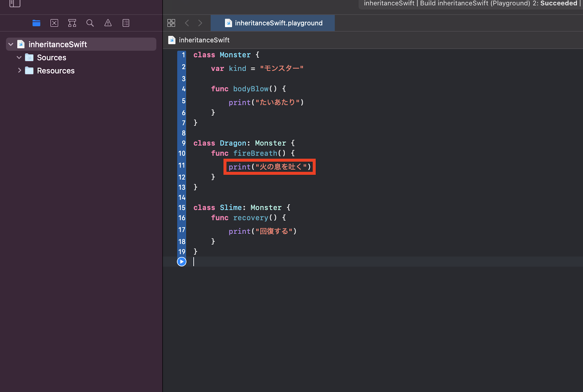Click line number 9 in the gutter

pyautogui.click(x=183, y=143)
